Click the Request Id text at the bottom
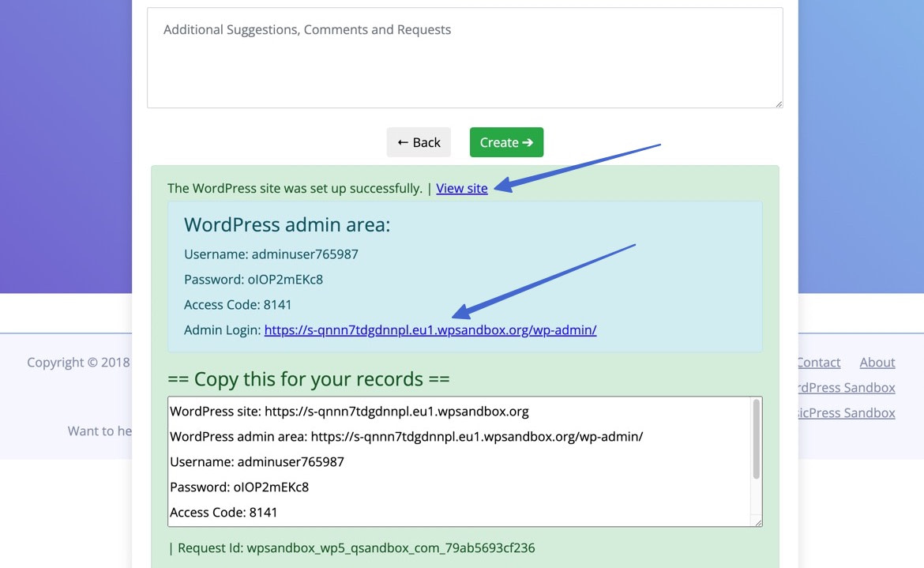924x568 pixels. (351, 547)
